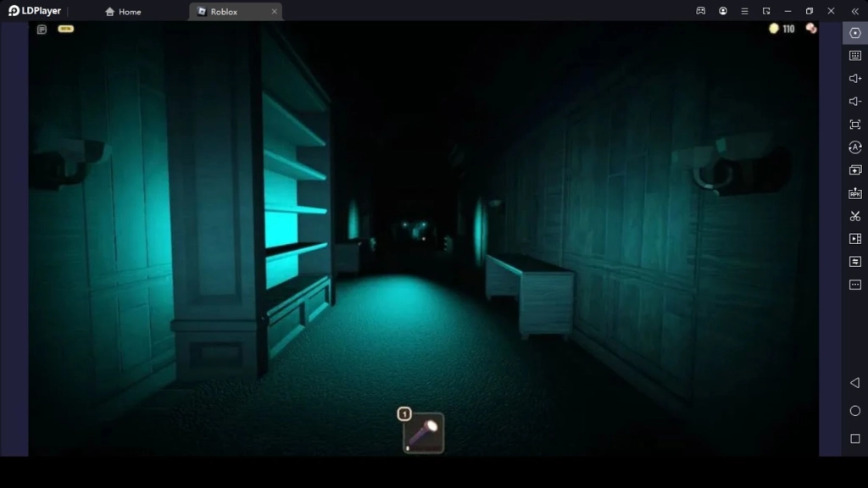Switch to the Home tab
The image size is (868, 488).
tap(123, 12)
